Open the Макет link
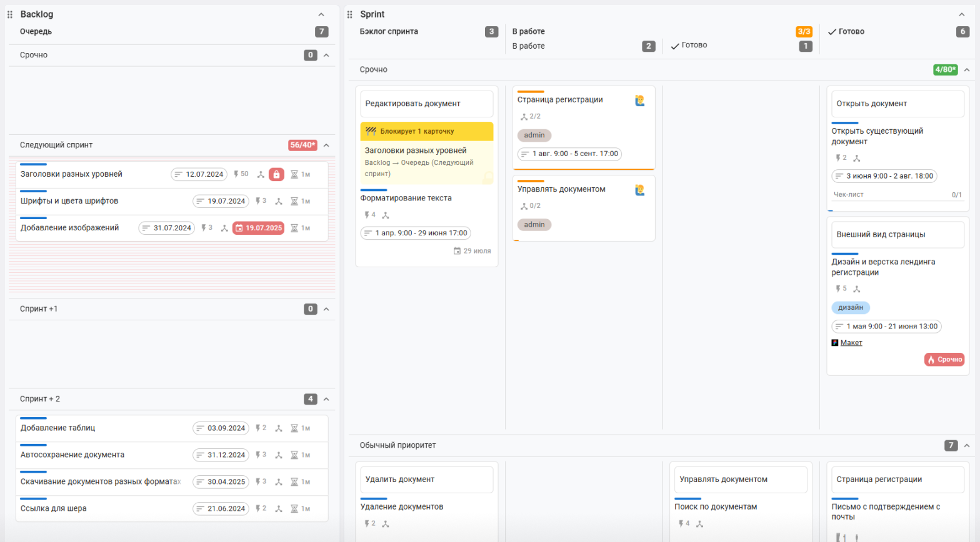 pos(851,343)
